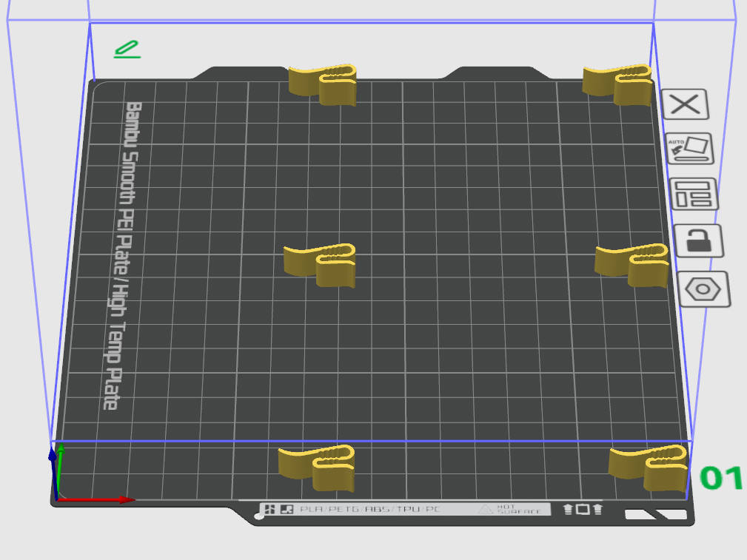This screenshot has width=747, height=560.
Task: Click the auto-arrange layout plate icon
Action: point(694,194)
